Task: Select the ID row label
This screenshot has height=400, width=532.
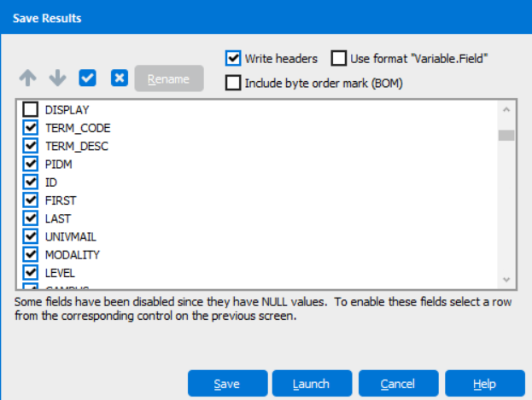Action: pyautogui.click(x=51, y=183)
